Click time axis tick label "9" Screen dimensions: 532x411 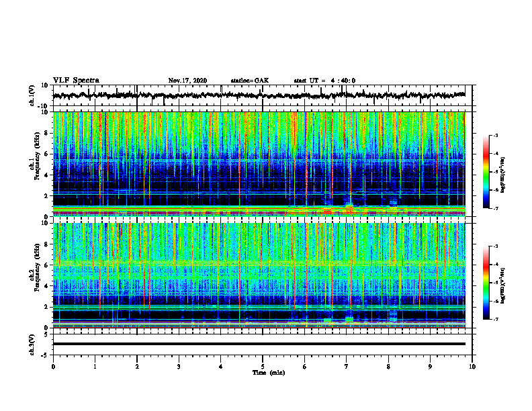[430, 367]
